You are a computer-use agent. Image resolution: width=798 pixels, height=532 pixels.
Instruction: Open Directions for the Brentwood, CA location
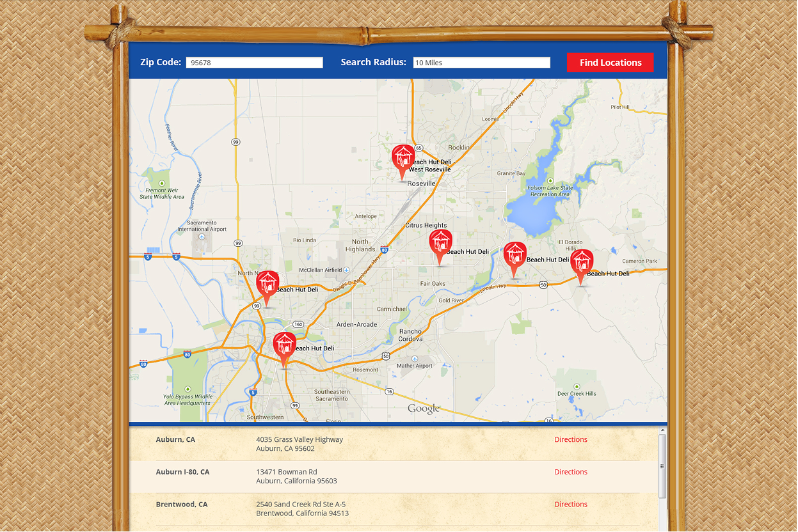click(570, 505)
